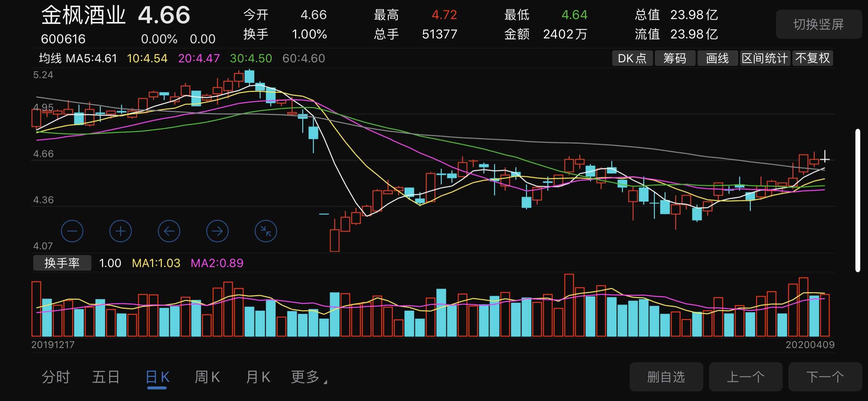Tap turnover MA2:0.89 label
This screenshot has width=868, height=401.
coord(217,263)
